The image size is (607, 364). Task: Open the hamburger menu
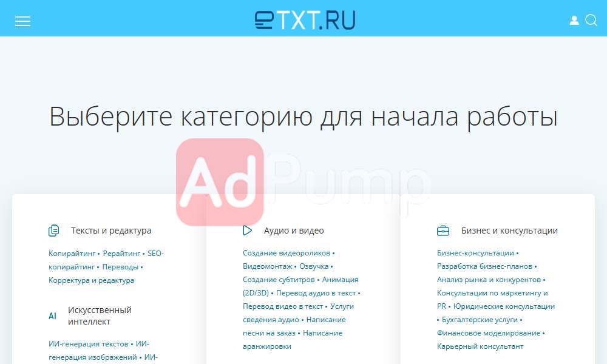[22, 21]
